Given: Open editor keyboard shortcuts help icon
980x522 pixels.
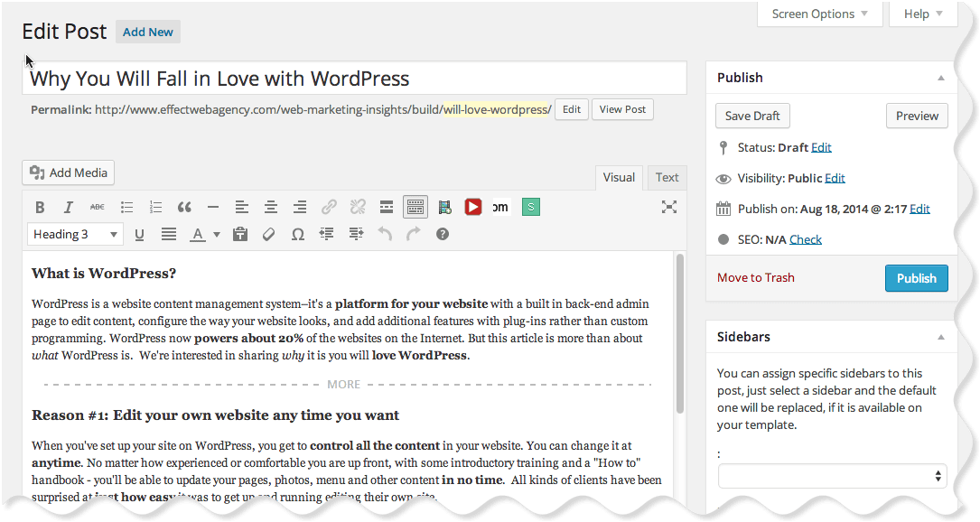Looking at the screenshot, I should 443,235.
